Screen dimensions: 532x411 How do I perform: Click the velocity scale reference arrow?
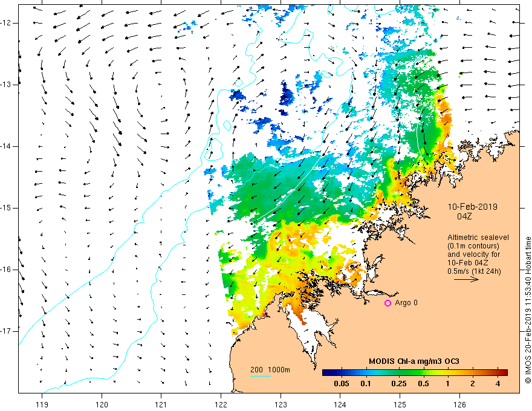(466, 279)
